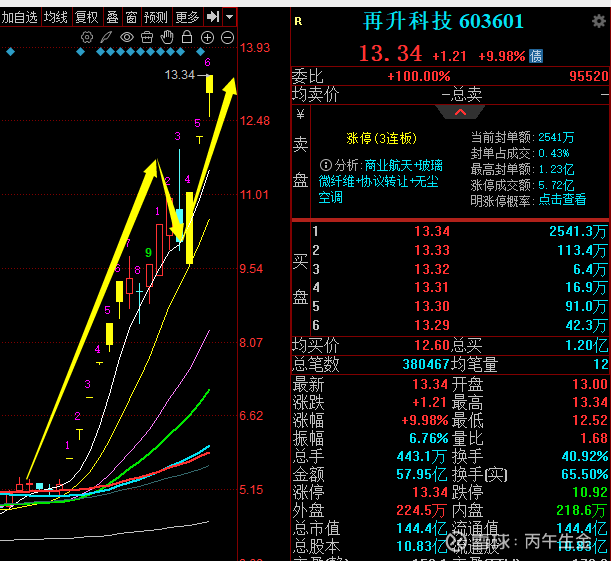Image resolution: width=611 pixels, height=561 pixels.
Task: Select buy level 2 price 13.33
Action: [432, 250]
